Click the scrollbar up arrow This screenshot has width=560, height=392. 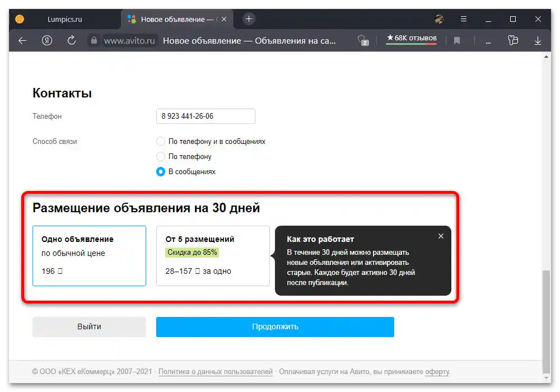coord(546,57)
